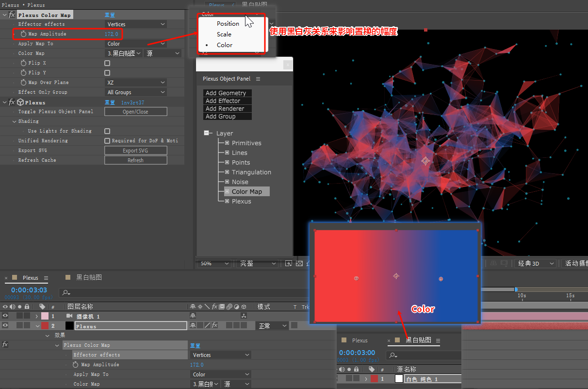Enable Use Lights for Shading checkbox

click(107, 131)
